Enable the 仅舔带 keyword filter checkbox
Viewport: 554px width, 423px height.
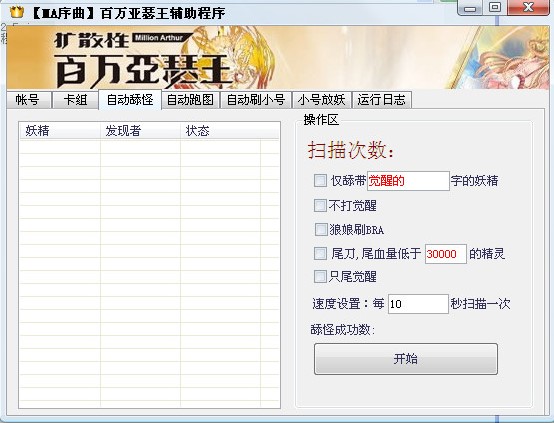pos(320,181)
